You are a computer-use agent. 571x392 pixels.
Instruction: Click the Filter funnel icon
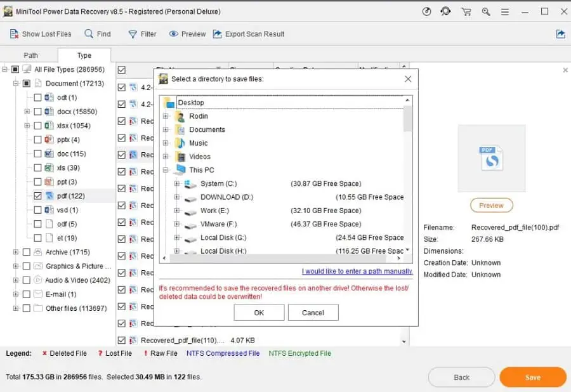[x=133, y=34]
